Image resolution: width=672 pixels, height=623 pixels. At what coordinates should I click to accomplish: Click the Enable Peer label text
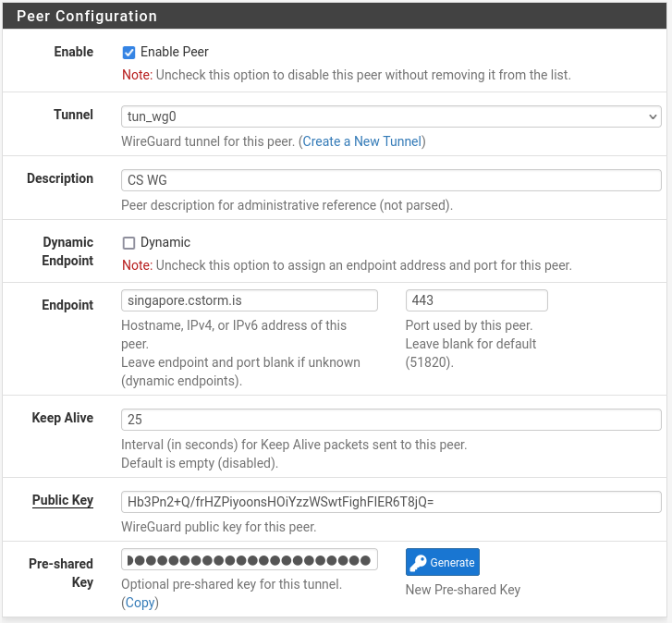coord(175,52)
